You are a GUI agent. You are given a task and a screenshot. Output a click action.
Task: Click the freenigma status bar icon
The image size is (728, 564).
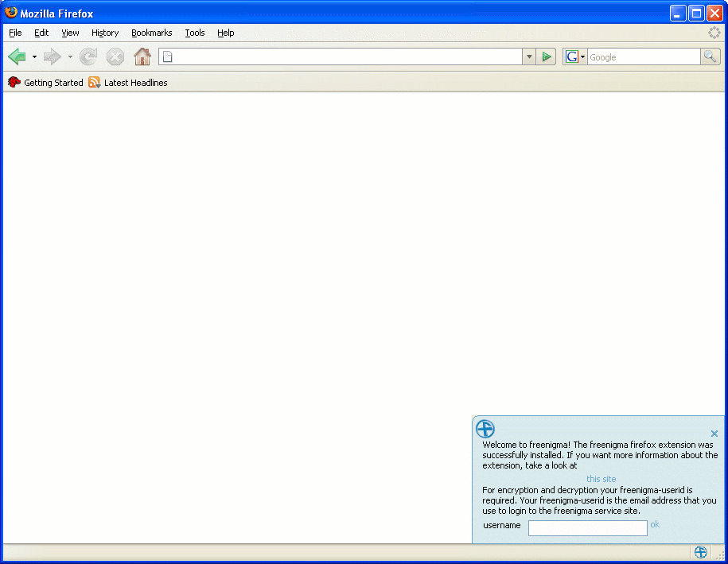[x=701, y=552]
